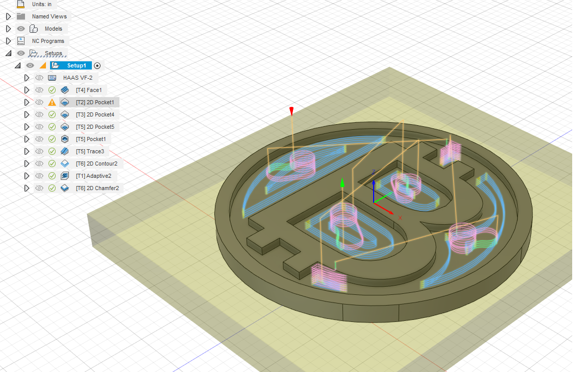Collapse the Setups node
This screenshot has height=372, width=588.
[x=8, y=53]
